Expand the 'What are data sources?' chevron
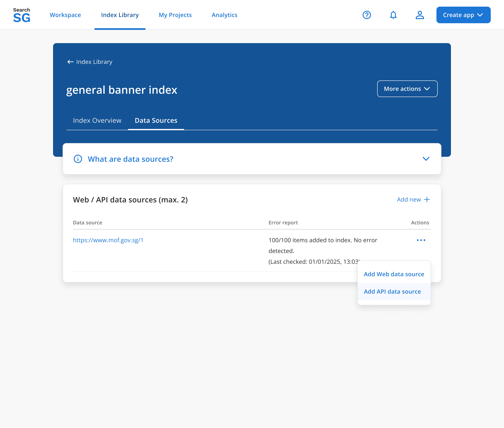Viewport: 504px width, 428px height. (426, 159)
